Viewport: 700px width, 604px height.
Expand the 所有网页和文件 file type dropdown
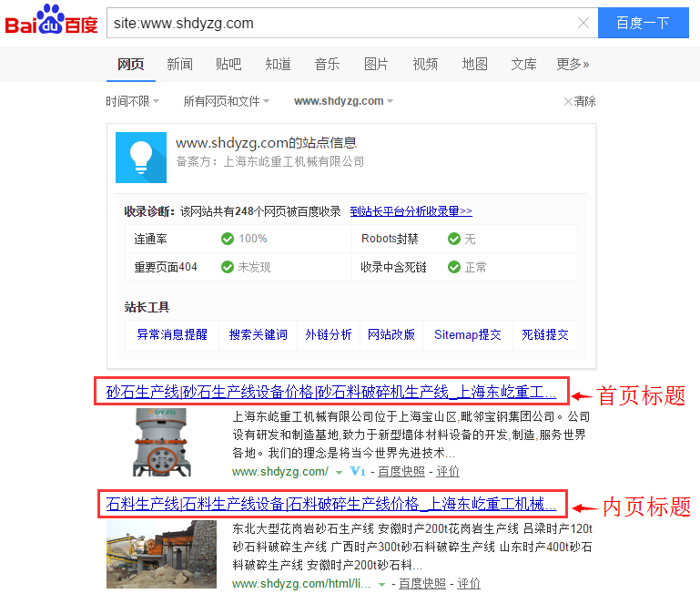pyautogui.click(x=228, y=101)
